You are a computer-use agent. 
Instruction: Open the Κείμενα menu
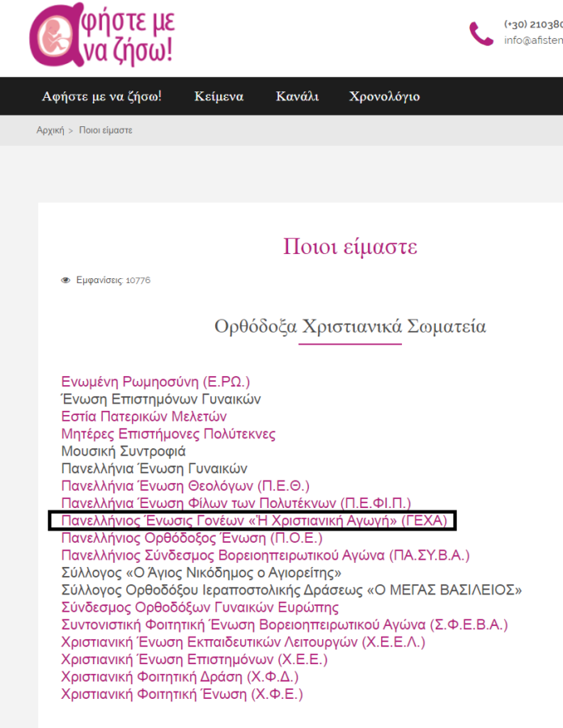coord(218,96)
